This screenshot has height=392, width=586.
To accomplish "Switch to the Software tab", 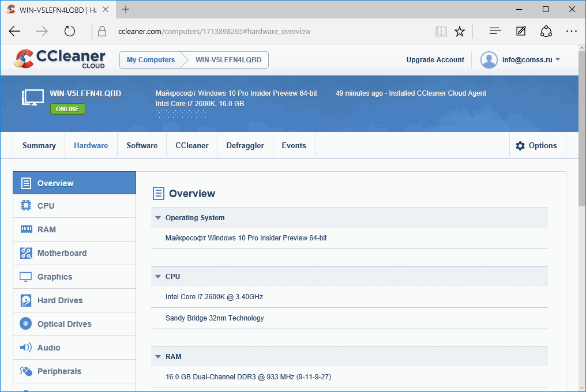I will (x=141, y=145).
